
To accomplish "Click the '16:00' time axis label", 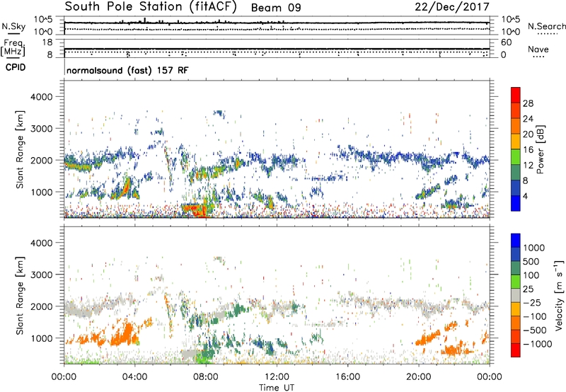I will (x=347, y=377).
